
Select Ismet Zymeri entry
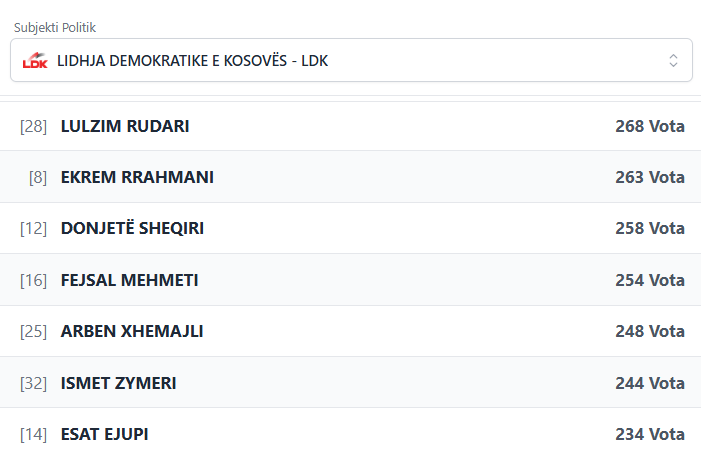tap(118, 383)
